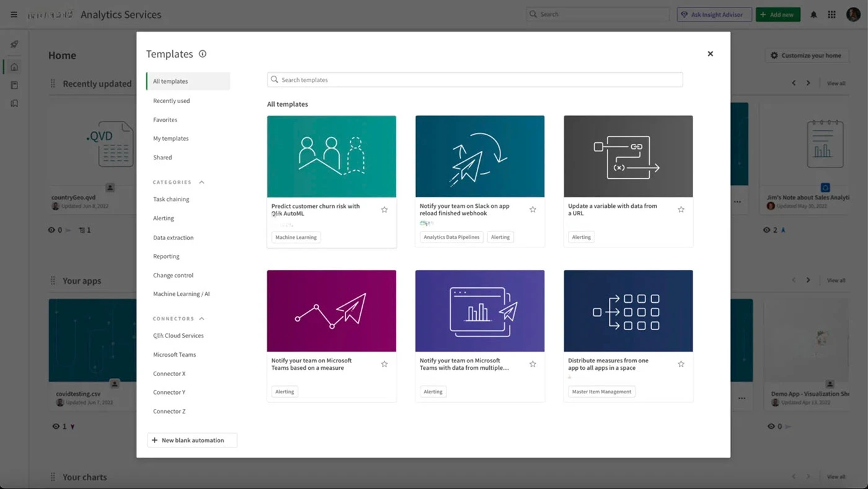Click the Analytics Data Pipelines tag
Viewport: 868px width, 489px height.
(x=451, y=237)
